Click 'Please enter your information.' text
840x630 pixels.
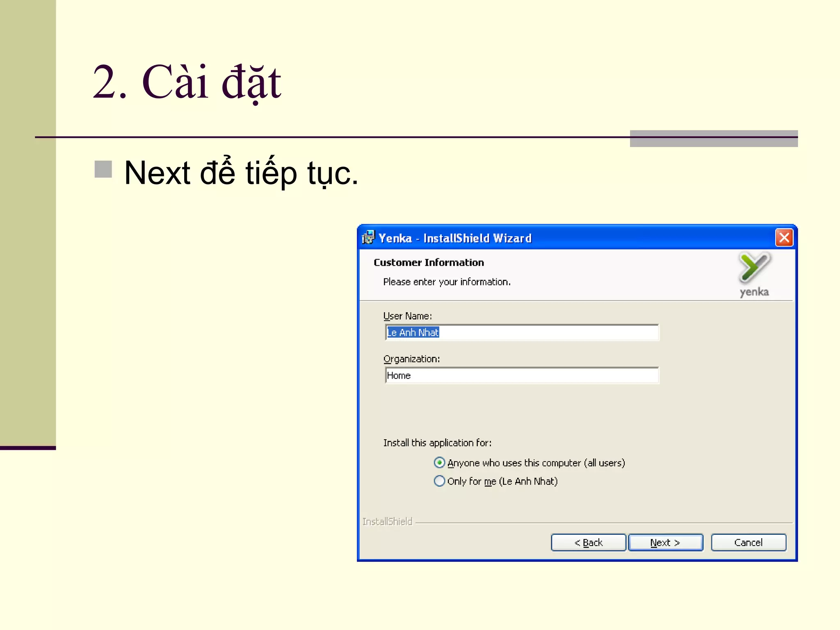(x=447, y=282)
